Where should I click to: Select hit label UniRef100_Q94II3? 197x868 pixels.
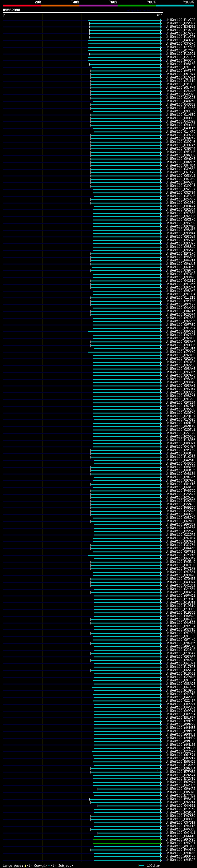point(180,826)
